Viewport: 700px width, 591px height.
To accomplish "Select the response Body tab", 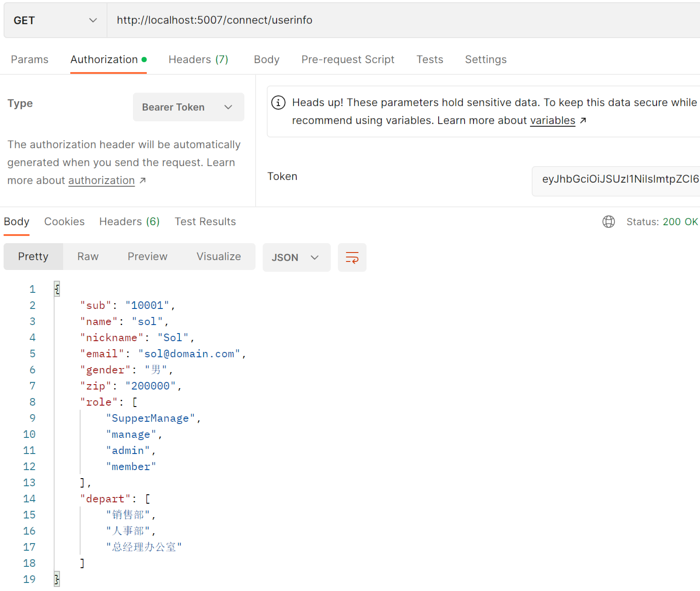I will coord(17,222).
